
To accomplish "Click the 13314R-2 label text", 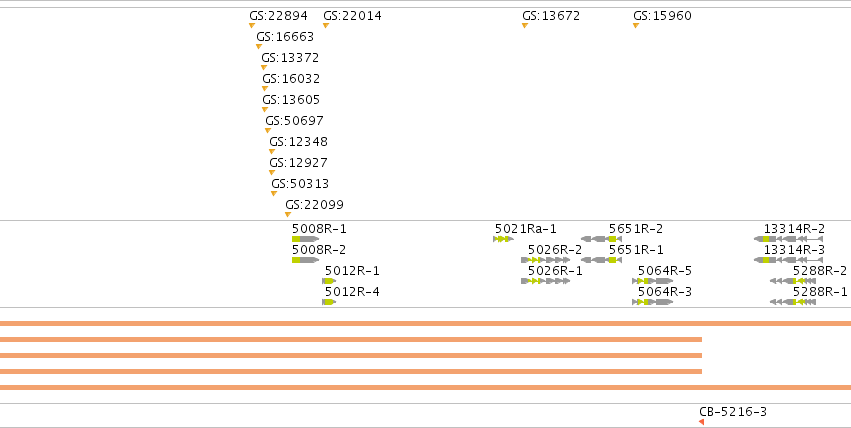I will [x=794, y=229].
